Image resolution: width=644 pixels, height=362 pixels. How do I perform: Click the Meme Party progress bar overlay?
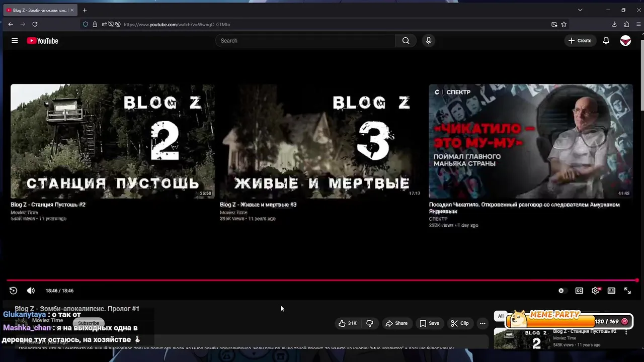[569, 320]
